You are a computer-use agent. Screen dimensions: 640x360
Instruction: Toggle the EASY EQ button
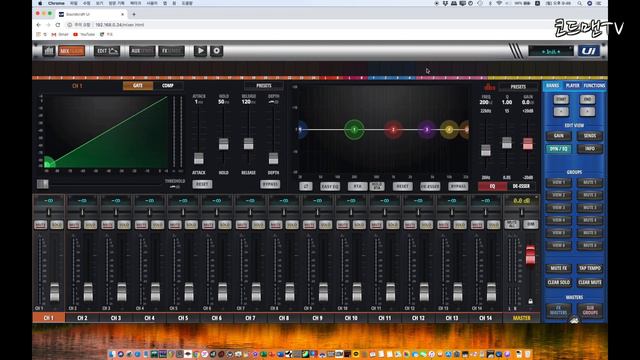pos(330,186)
